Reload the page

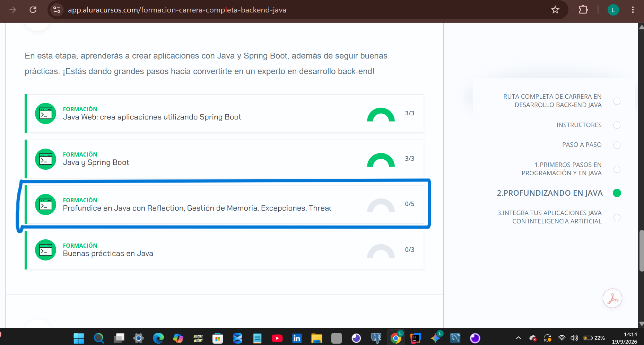[x=33, y=10]
